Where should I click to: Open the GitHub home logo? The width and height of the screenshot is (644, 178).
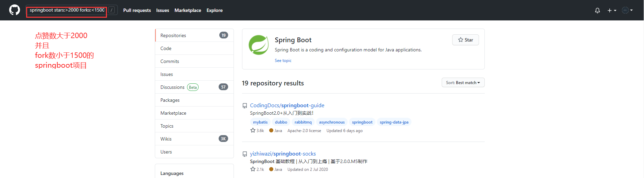pyautogui.click(x=15, y=10)
